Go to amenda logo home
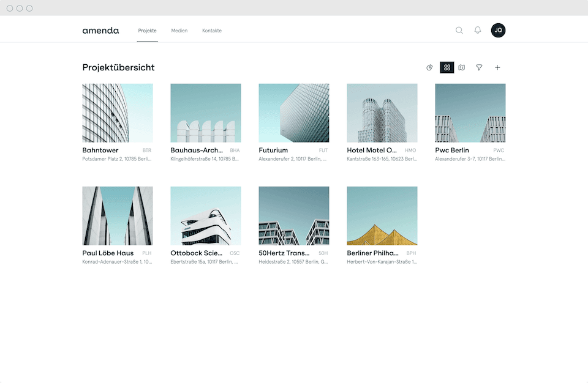Screen dimensions: 588x383 (100, 31)
